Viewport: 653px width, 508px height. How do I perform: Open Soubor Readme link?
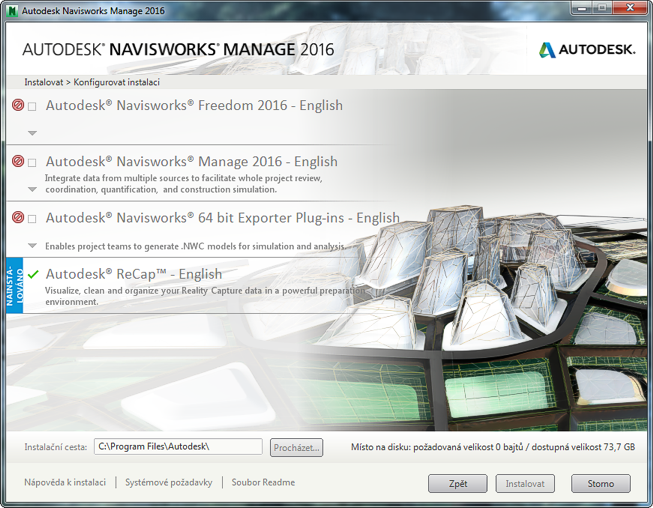(x=263, y=482)
